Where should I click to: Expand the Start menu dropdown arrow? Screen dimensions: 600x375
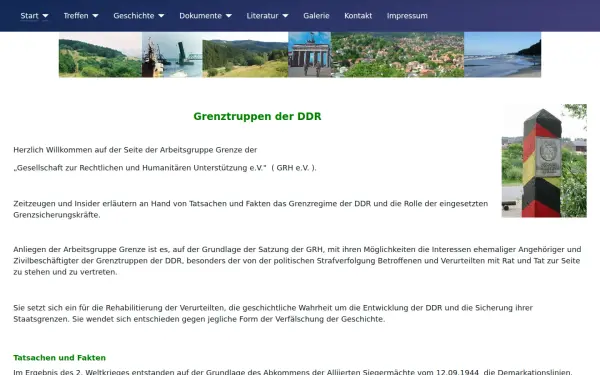tap(45, 16)
